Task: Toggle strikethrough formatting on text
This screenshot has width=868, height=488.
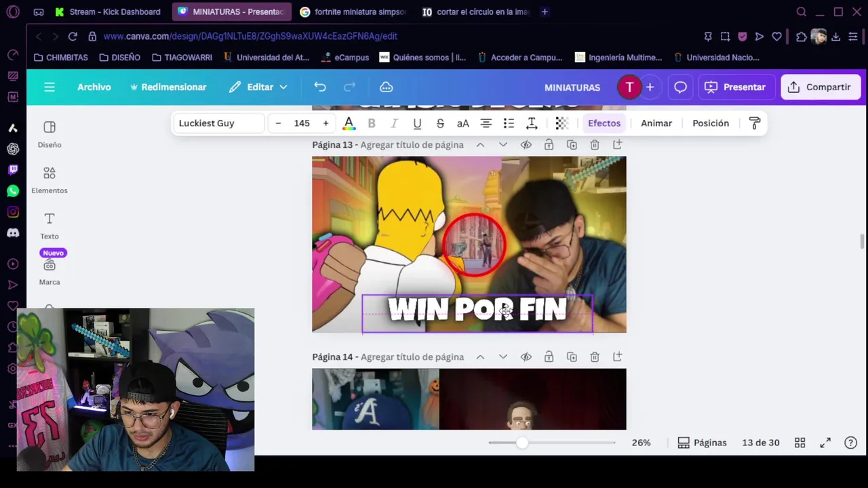Action: coord(440,123)
